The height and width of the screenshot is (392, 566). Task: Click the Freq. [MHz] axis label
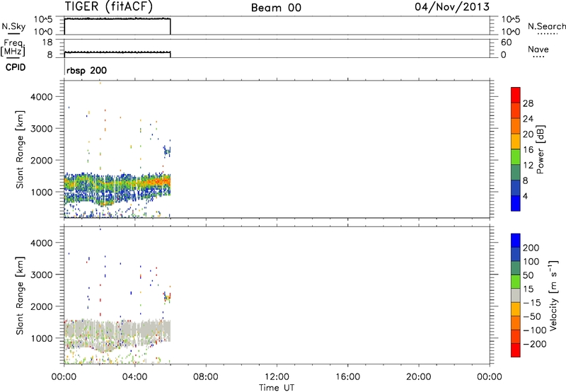tap(13, 47)
